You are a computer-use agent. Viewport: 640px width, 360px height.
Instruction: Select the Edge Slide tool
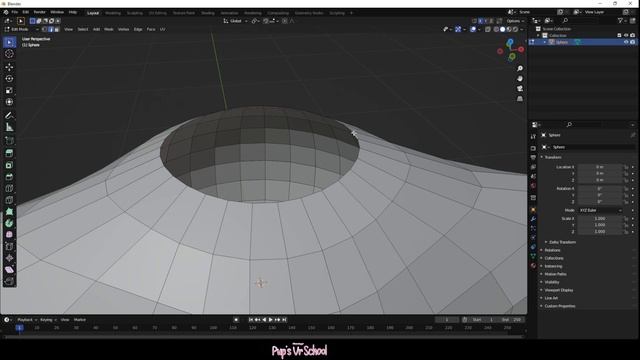tap(9, 247)
